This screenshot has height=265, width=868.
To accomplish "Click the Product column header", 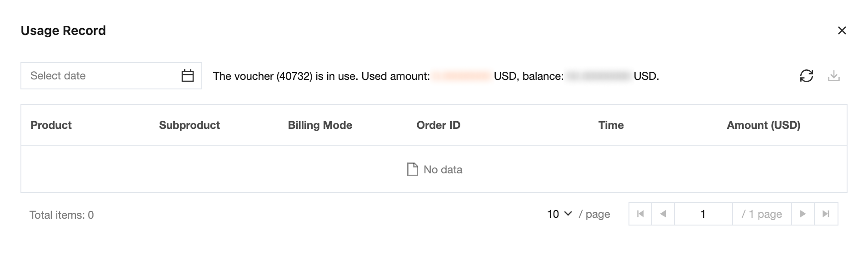I will click(x=51, y=125).
